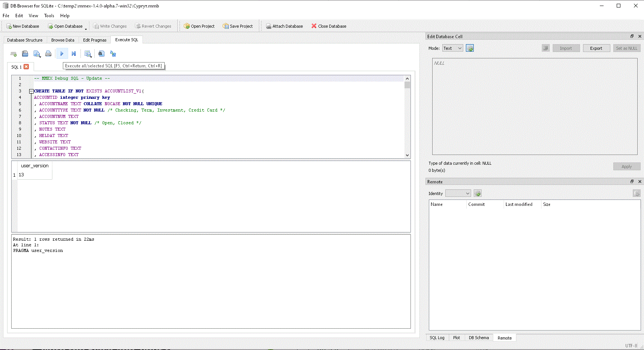Click Execute current line icon
644x350 pixels.
tap(74, 54)
